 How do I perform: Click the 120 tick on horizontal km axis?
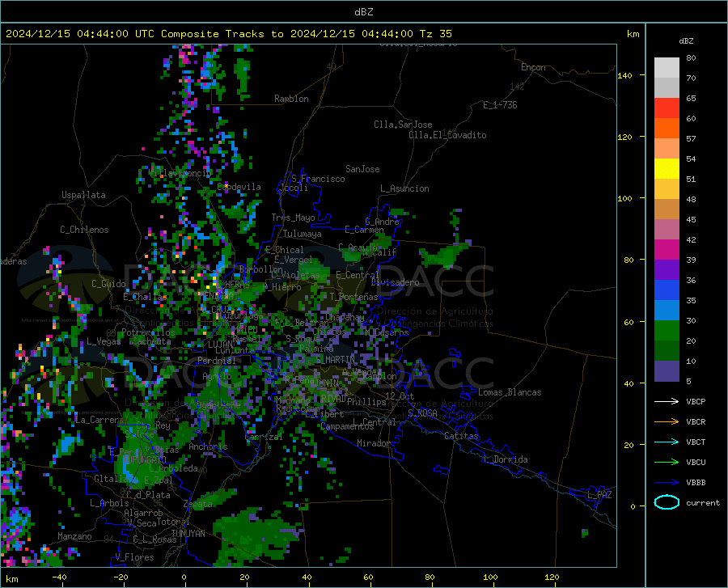(x=552, y=577)
